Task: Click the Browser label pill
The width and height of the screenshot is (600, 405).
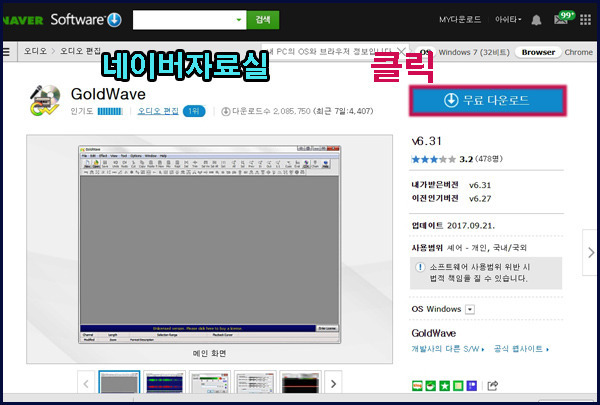Action: click(x=538, y=52)
